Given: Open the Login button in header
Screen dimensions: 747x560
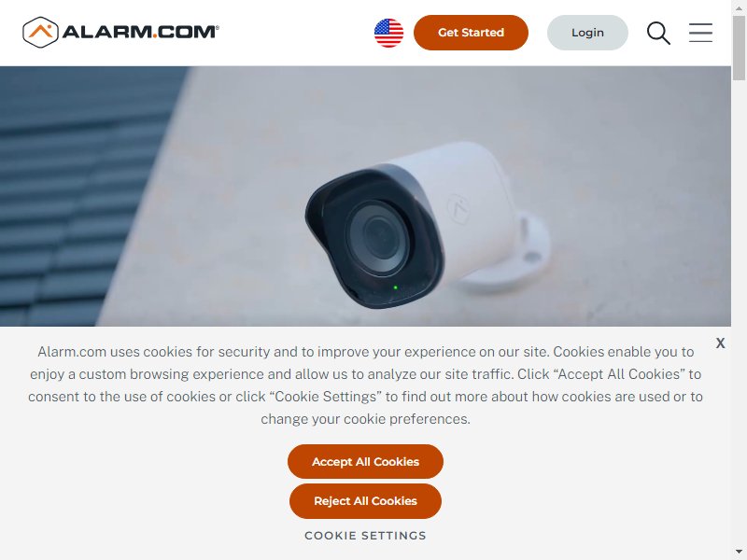Looking at the screenshot, I should click(587, 33).
